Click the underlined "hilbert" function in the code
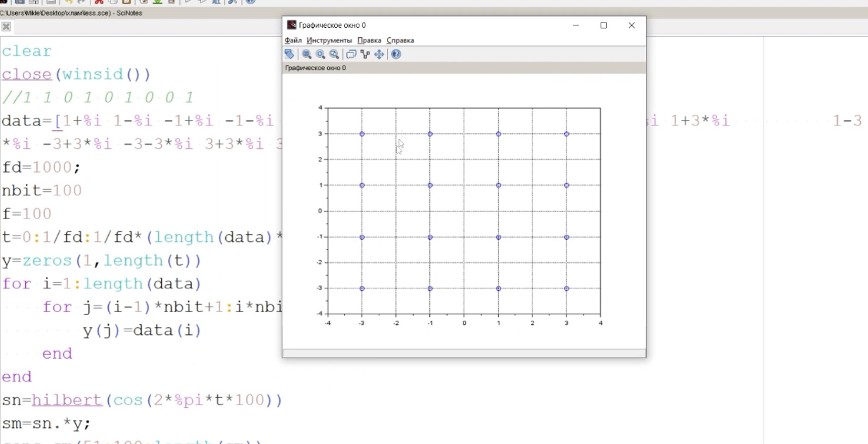Viewport: 868px width, 444px height. coord(67,400)
